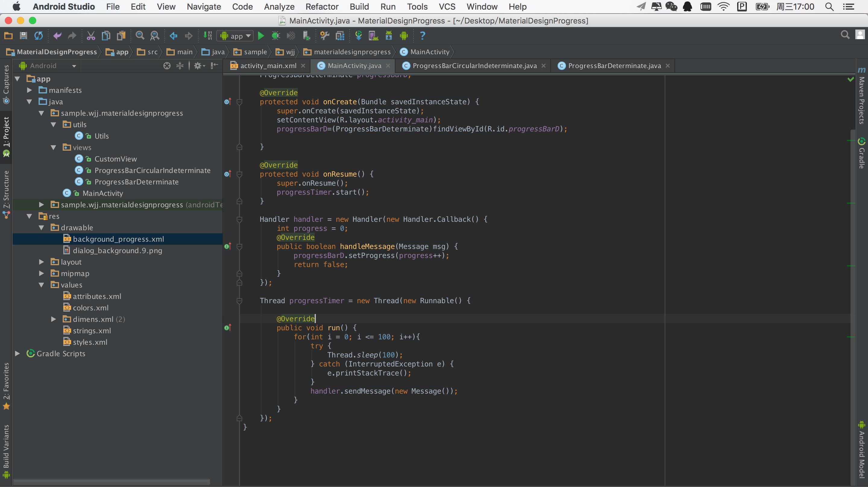Image resolution: width=868 pixels, height=487 pixels.
Task: Click the Redo arrow icon
Action: [72, 36]
